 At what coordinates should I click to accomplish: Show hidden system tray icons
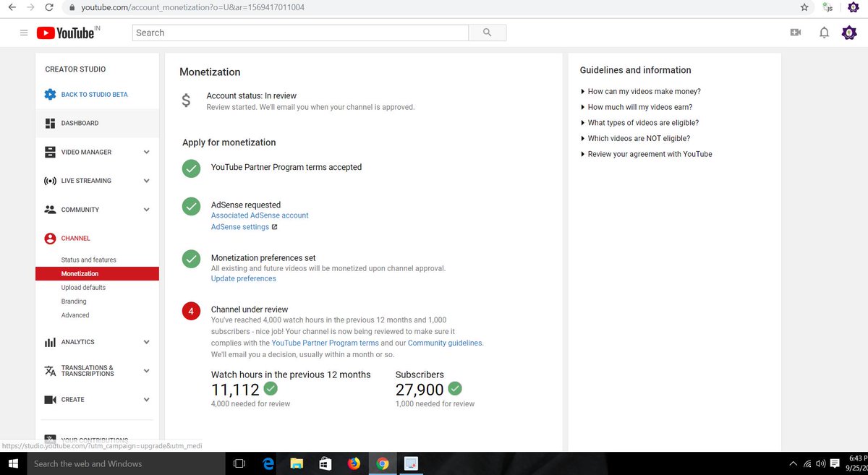793,463
